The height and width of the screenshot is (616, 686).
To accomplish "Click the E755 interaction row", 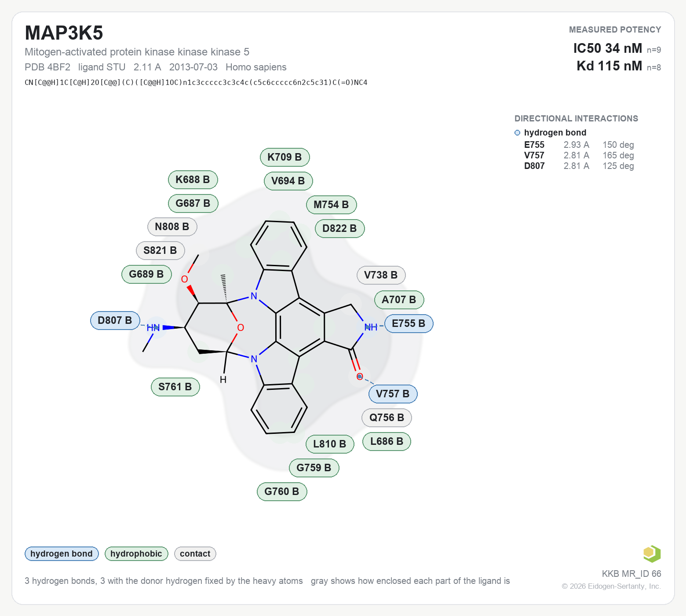I will click(579, 145).
